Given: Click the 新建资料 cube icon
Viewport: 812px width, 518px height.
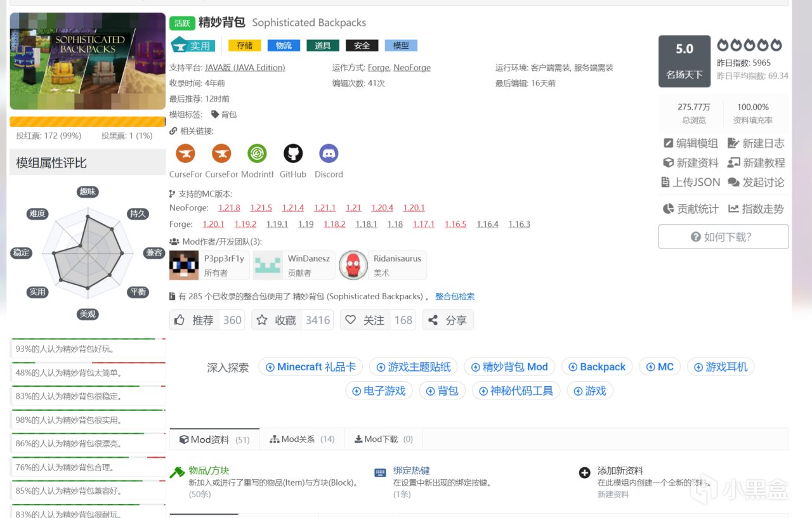Looking at the screenshot, I should pos(668,163).
